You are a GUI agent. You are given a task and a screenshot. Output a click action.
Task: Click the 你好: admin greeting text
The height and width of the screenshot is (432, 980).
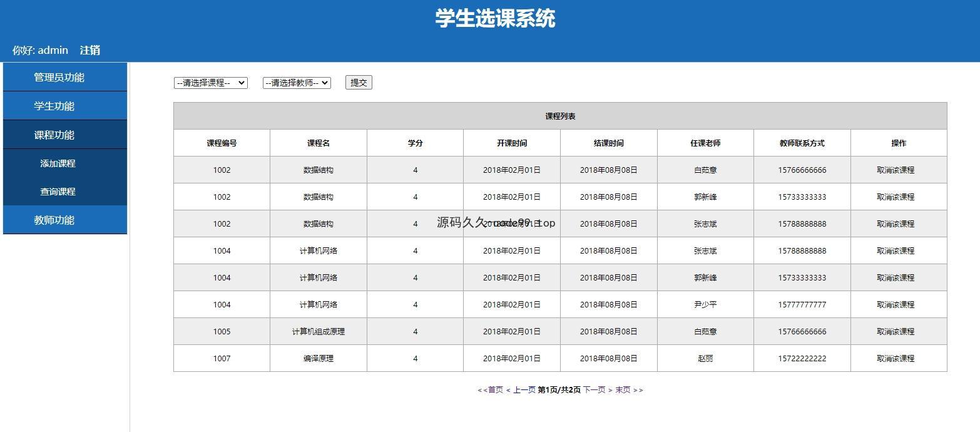pyautogui.click(x=40, y=50)
